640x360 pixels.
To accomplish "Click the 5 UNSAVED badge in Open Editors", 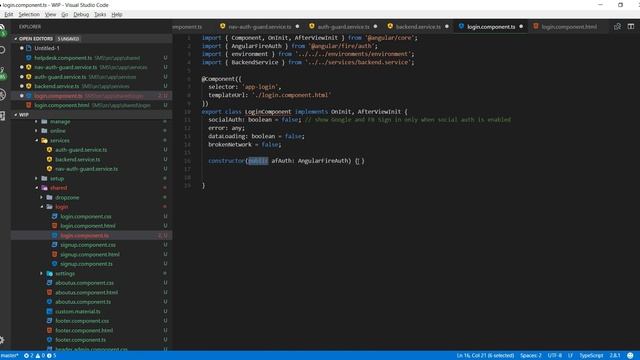I will pyautogui.click(x=68, y=39).
